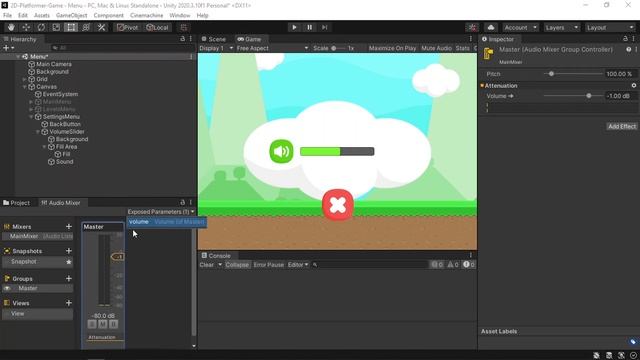Collapse the Canvas object
640x360 pixels.
pos(24,87)
